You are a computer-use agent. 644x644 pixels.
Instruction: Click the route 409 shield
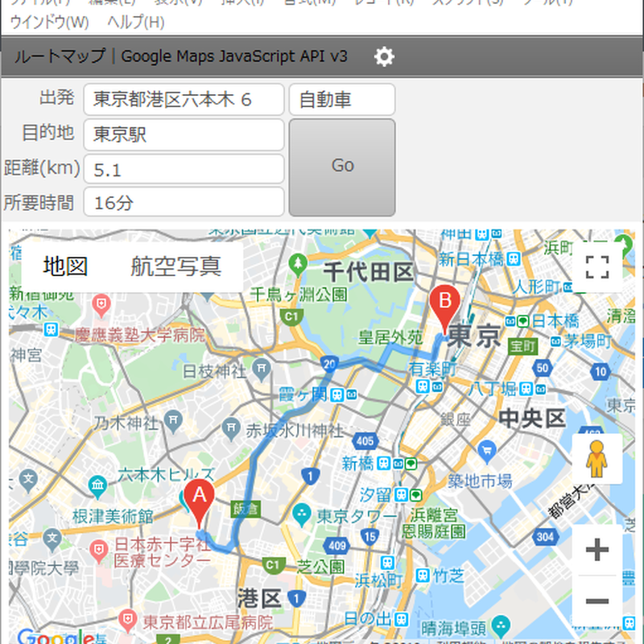336,546
